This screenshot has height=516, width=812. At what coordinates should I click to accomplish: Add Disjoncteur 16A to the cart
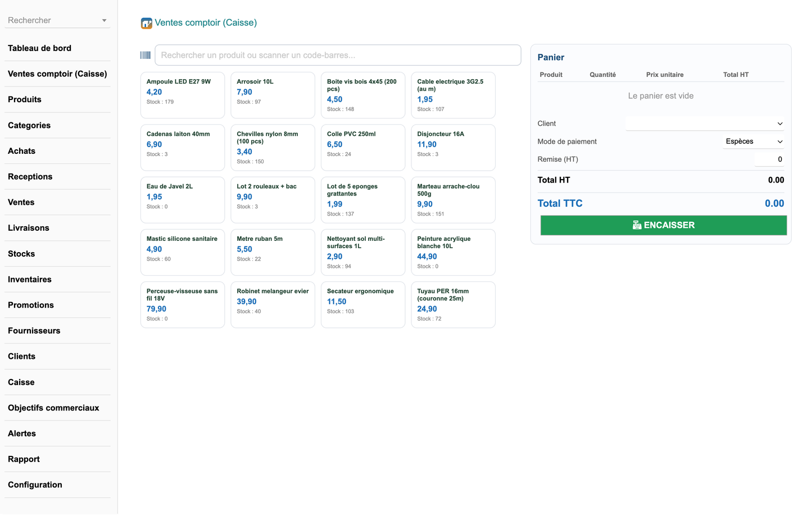tap(453, 148)
